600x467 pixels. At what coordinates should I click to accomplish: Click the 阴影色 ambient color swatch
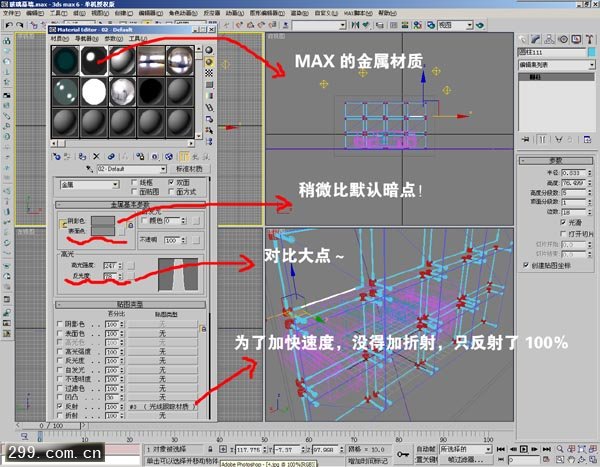pyautogui.click(x=103, y=221)
